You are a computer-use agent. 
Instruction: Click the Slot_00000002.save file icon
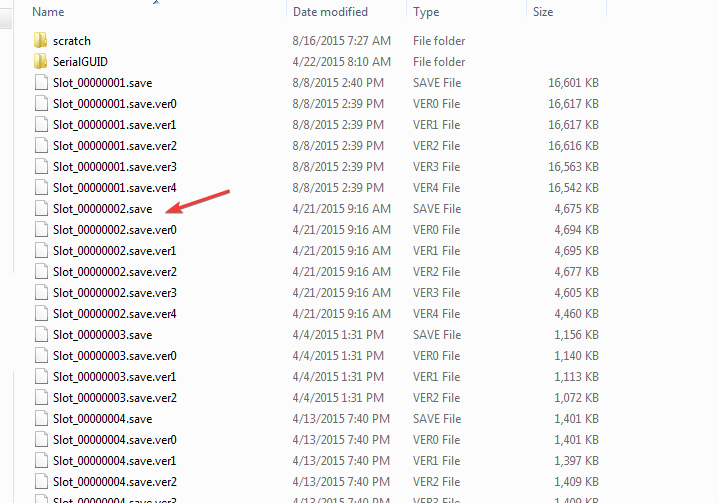click(x=41, y=209)
